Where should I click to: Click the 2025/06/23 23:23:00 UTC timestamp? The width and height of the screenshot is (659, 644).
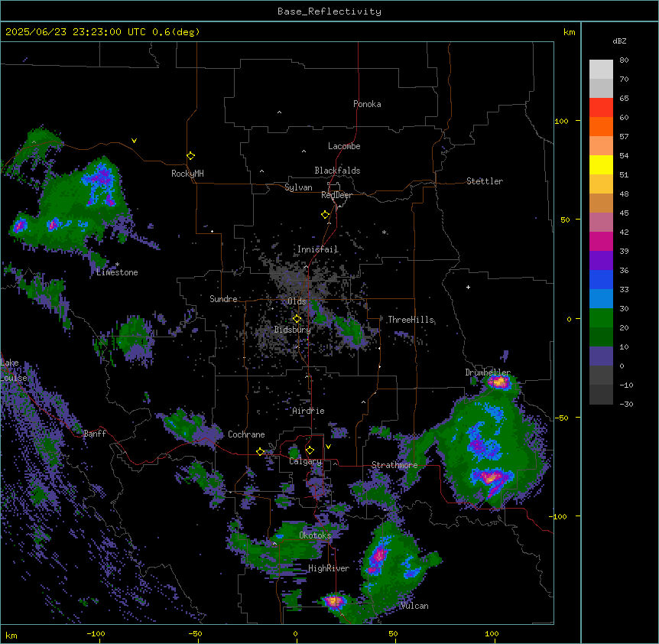coord(76,32)
